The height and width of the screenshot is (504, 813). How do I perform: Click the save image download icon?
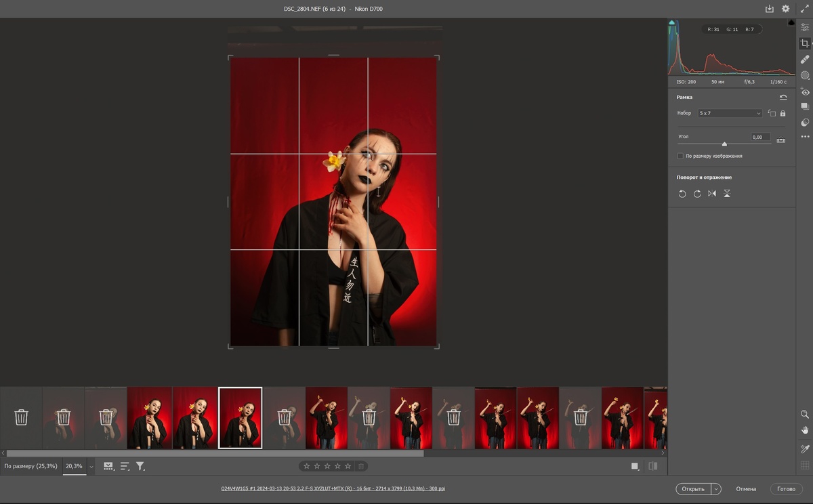tap(769, 9)
